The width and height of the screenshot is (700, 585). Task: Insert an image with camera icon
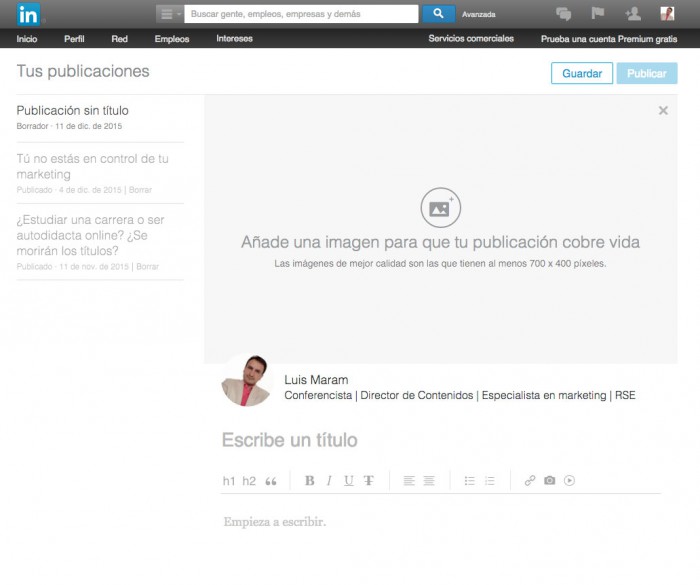coord(550,481)
